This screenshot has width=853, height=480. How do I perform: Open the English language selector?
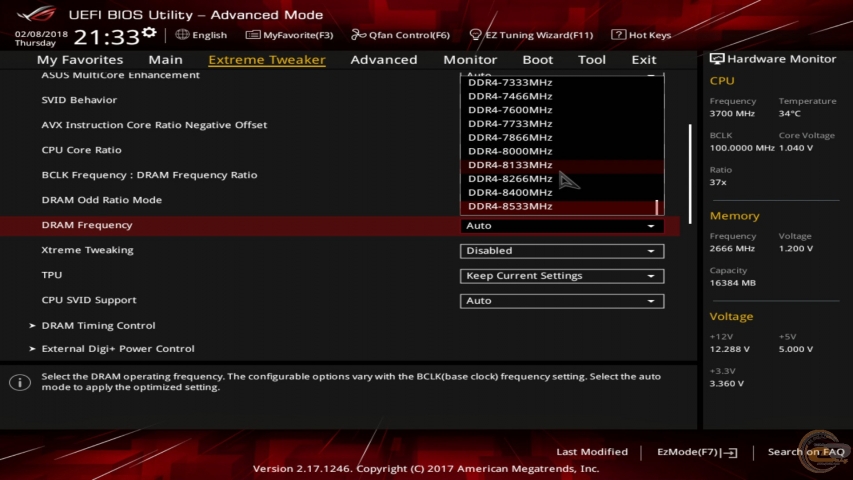[x=201, y=35]
